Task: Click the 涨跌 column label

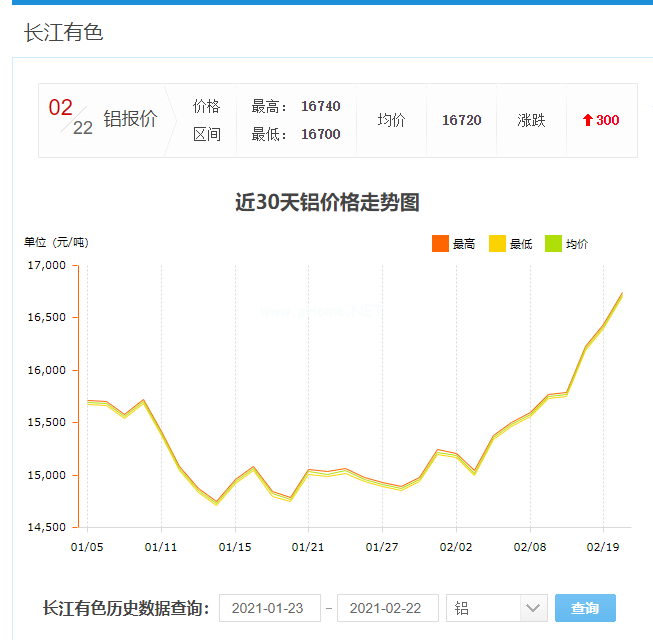Action: click(x=531, y=120)
